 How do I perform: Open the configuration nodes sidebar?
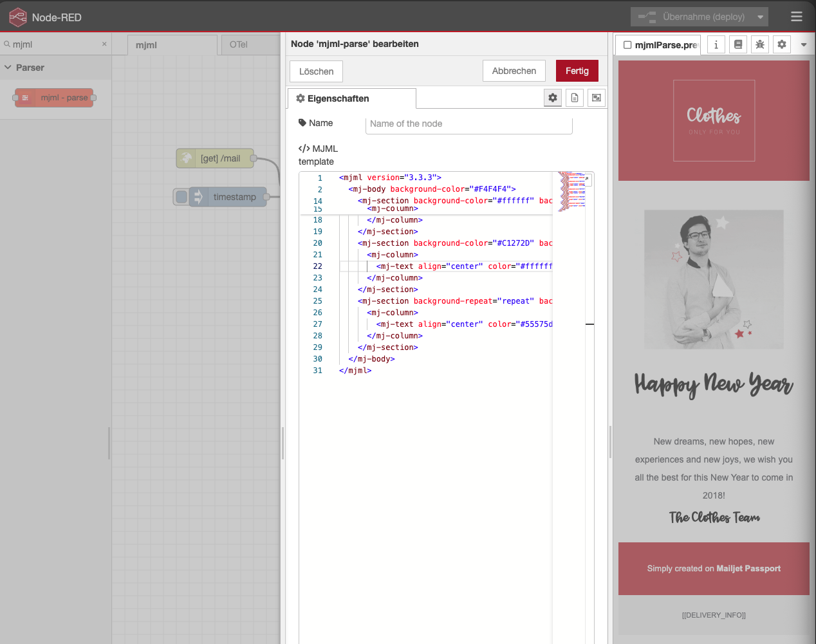781,44
